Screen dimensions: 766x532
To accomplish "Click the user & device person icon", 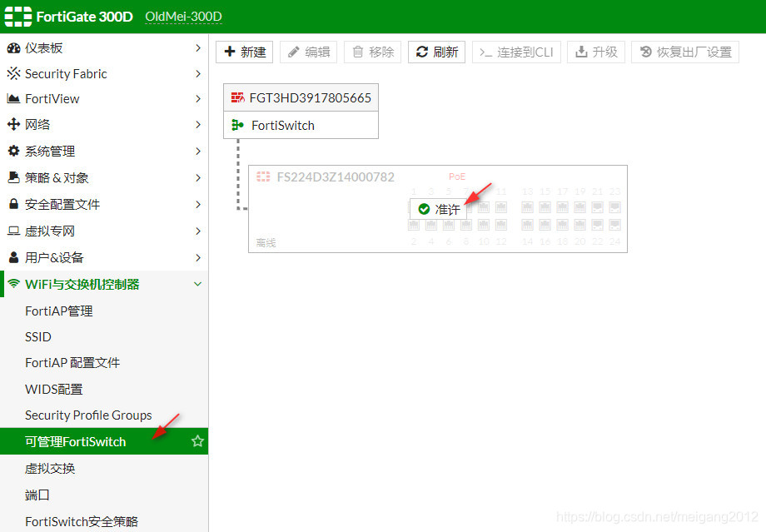I will tap(13, 257).
